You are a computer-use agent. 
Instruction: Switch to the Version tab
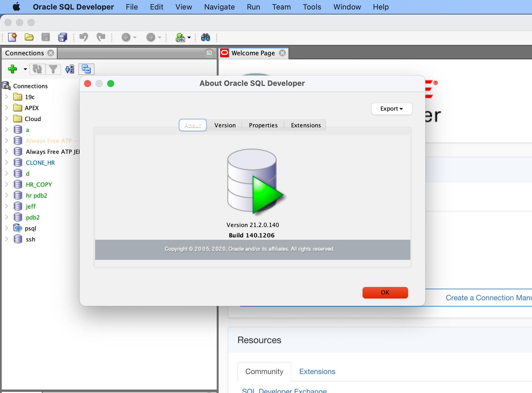click(225, 125)
